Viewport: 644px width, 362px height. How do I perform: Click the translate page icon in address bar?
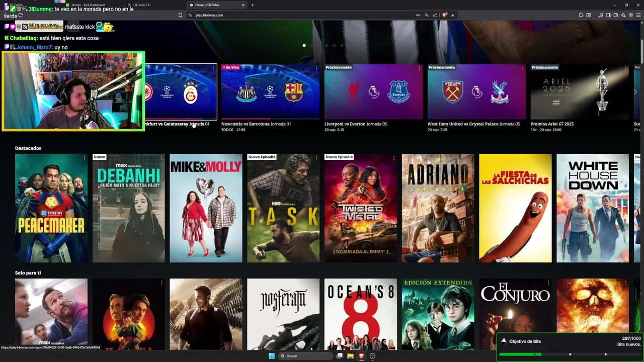tap(427, 15)
